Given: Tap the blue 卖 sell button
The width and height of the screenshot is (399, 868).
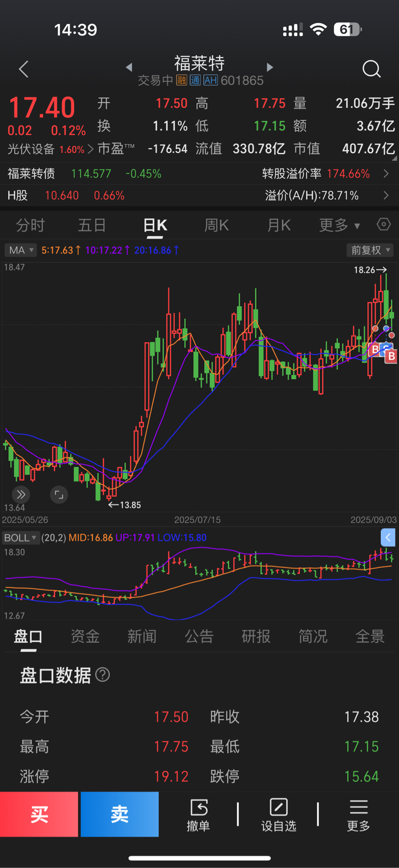Looking at the screenshot, I should coord(119,814).
